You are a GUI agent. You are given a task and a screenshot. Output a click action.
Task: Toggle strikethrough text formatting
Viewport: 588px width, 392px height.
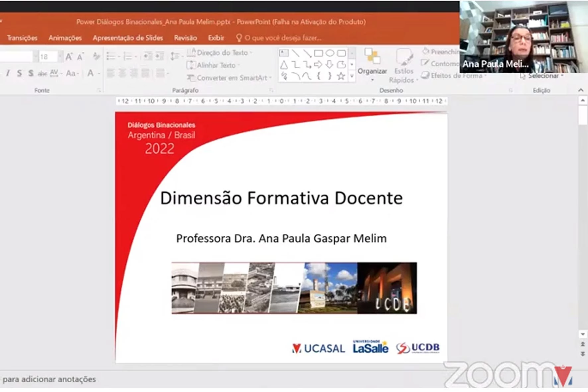coord(42,73)
